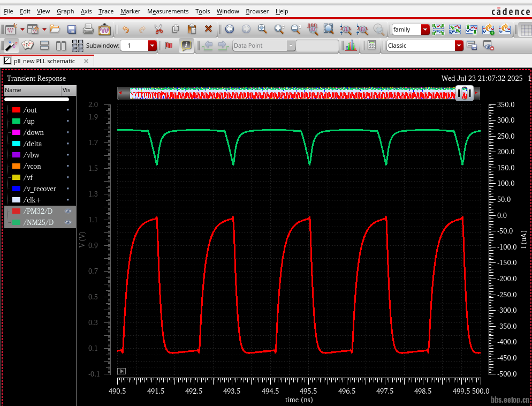Click the marker value input field
Screen dimensions: 532x406
317,46
